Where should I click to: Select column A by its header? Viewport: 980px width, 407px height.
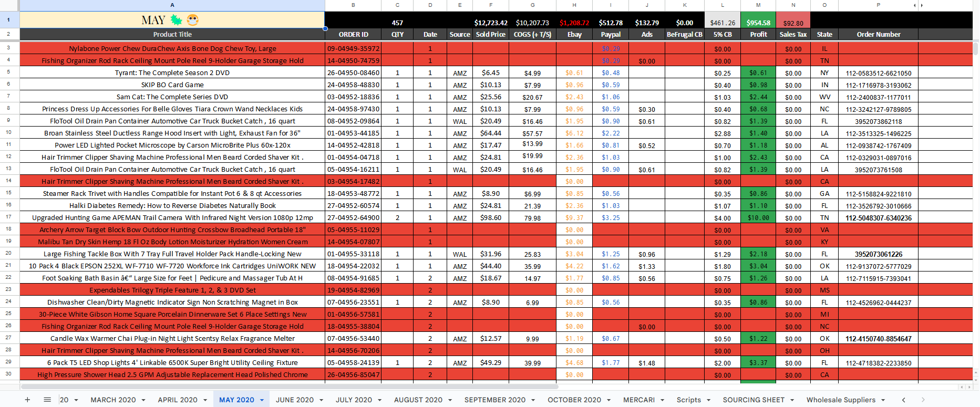(172, 5)
